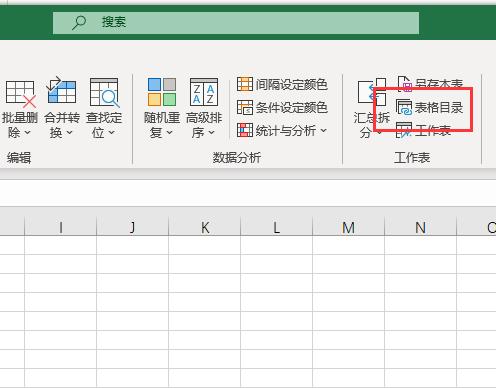The width and height of the screenshot is (496, 388).
Task: Choose 条件设定颜色 command label
Action: [x=292, y=108]
